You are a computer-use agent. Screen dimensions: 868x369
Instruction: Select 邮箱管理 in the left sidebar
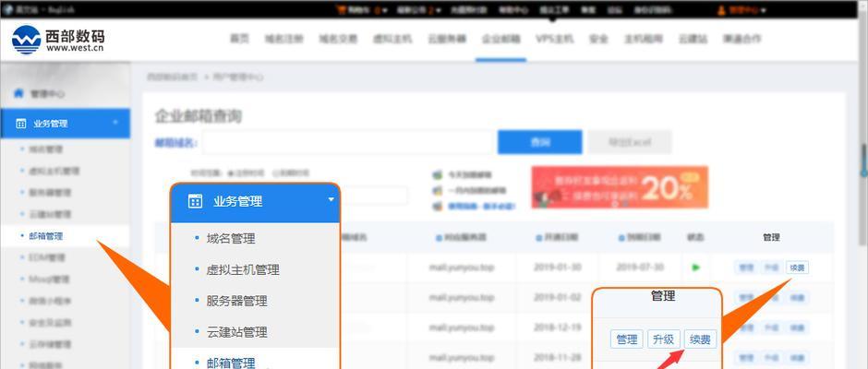point(46,236)
